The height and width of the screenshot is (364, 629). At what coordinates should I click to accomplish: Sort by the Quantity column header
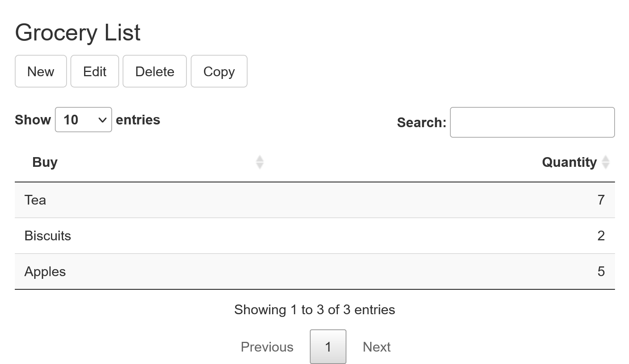569,162
